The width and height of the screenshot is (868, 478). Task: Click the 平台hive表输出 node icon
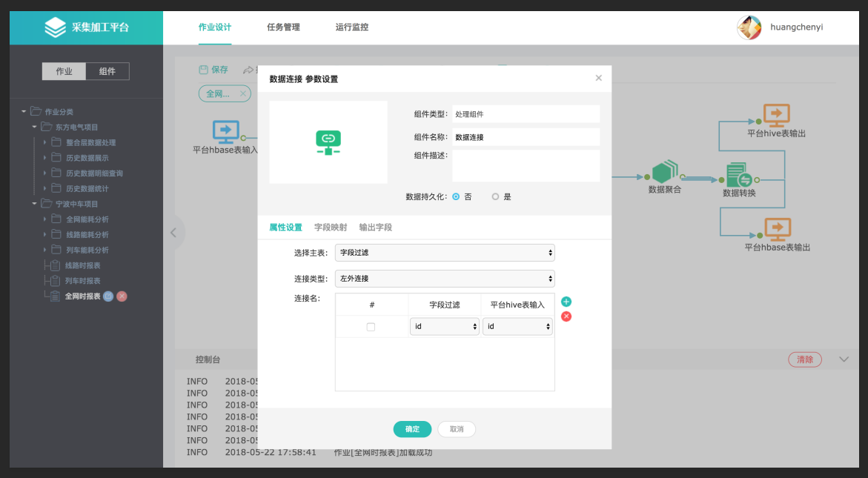pyautogui.click(x=776, y=115)
